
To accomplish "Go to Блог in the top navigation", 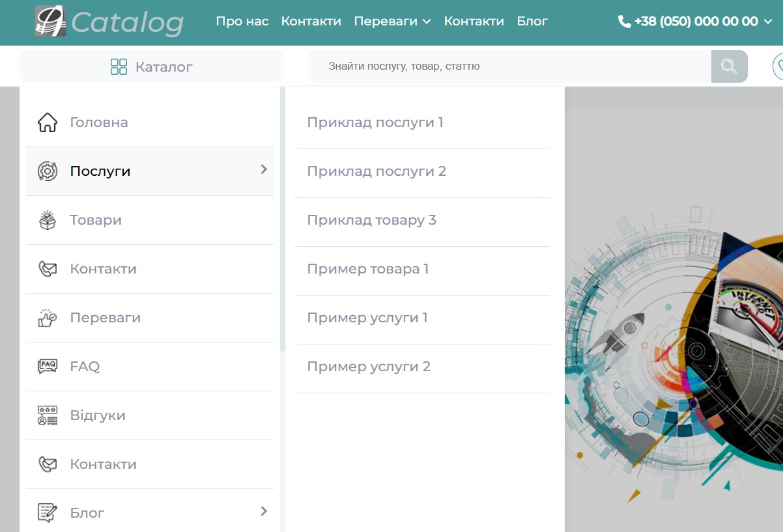I will (532, 21).
